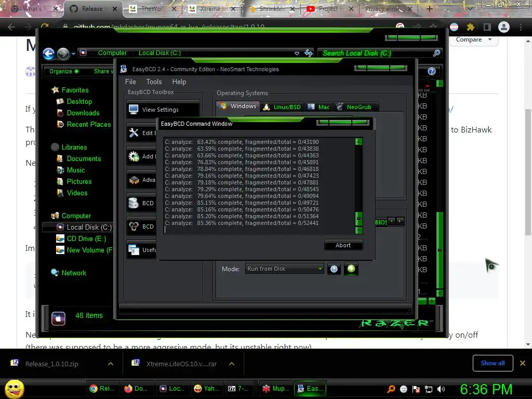Image resolution: width=532 pixels, height=399 pixels.
Task: Close the Chrome downloads bar
Action: [523, 363]
